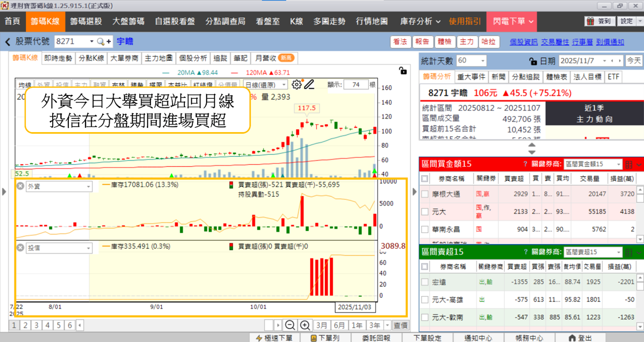Viewport: 644px width, 342px height.
Task: Expand the 日線(還原) period dropdown
Action: [265, 85]
